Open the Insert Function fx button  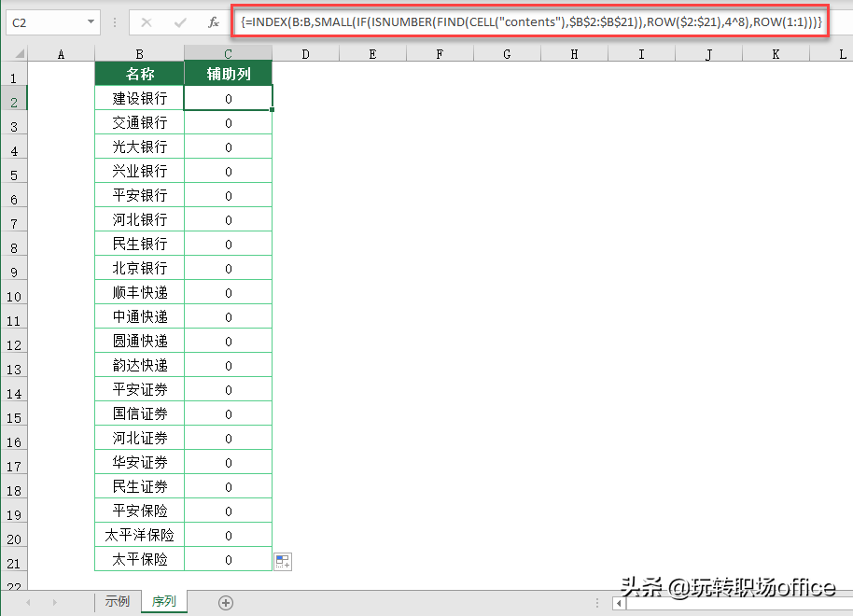pos(214,22)
